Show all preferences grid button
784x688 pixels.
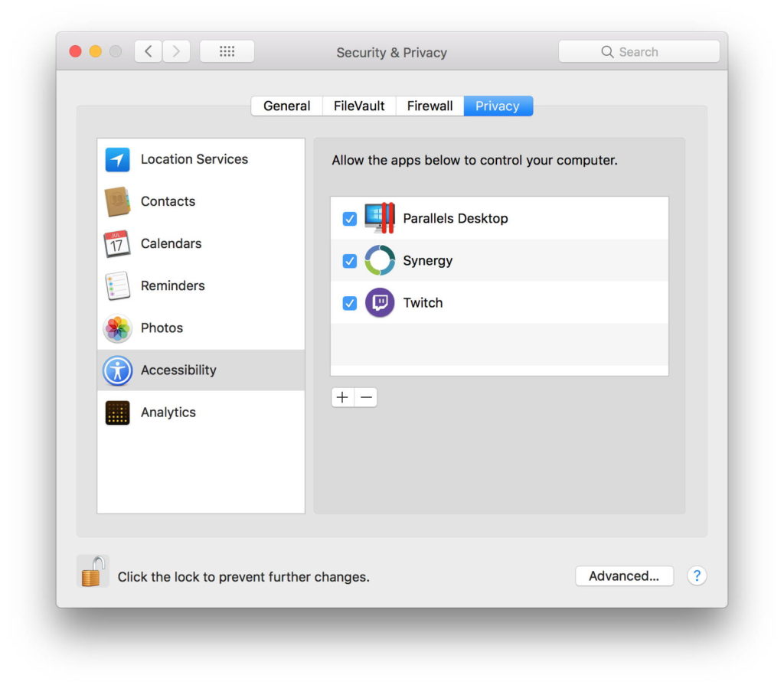click(x=227, y=51)
